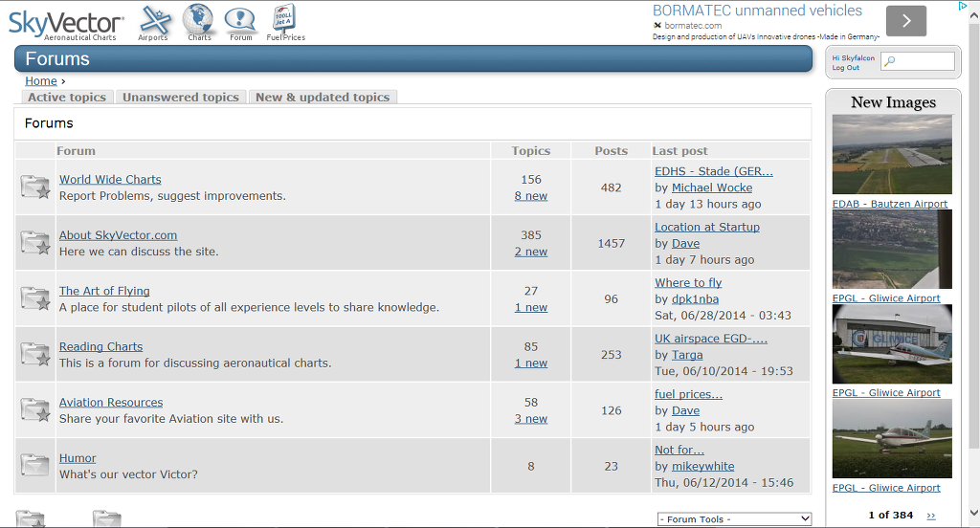Switch to Unanswered topics tab
The width and height of the screenshot is (980, 528).
(x=181, y=97)
